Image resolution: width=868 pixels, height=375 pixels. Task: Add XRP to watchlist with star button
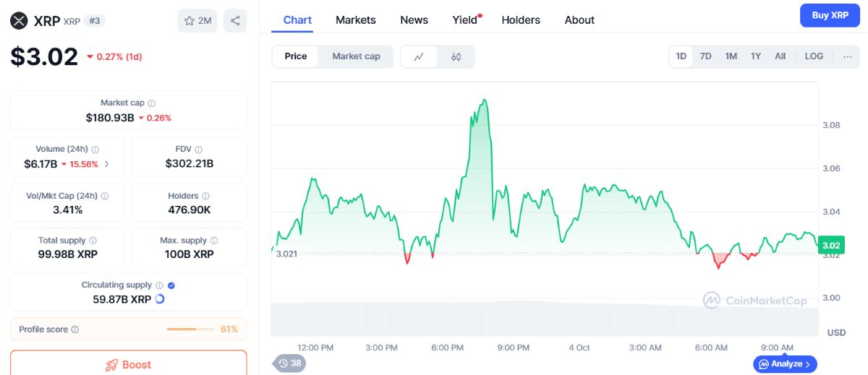click(197, 20)
